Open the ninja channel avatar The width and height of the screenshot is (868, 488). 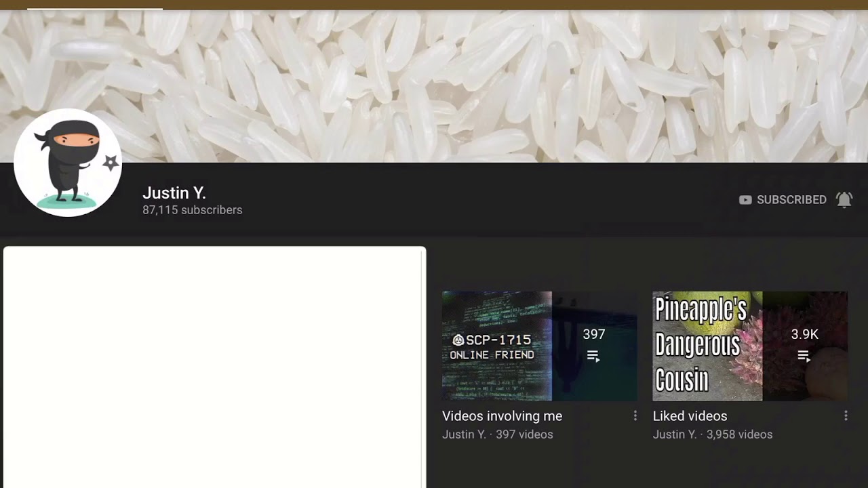(x=68, y=163)
